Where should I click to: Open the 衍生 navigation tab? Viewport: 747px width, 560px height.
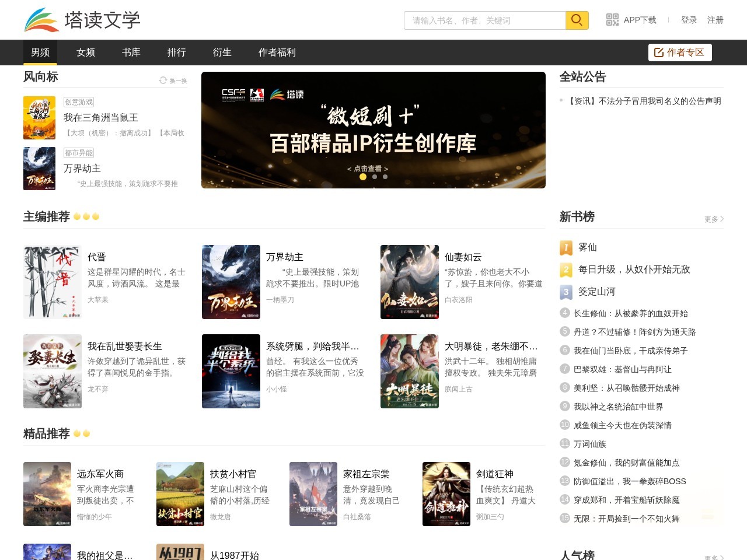[x=222, y=52]
